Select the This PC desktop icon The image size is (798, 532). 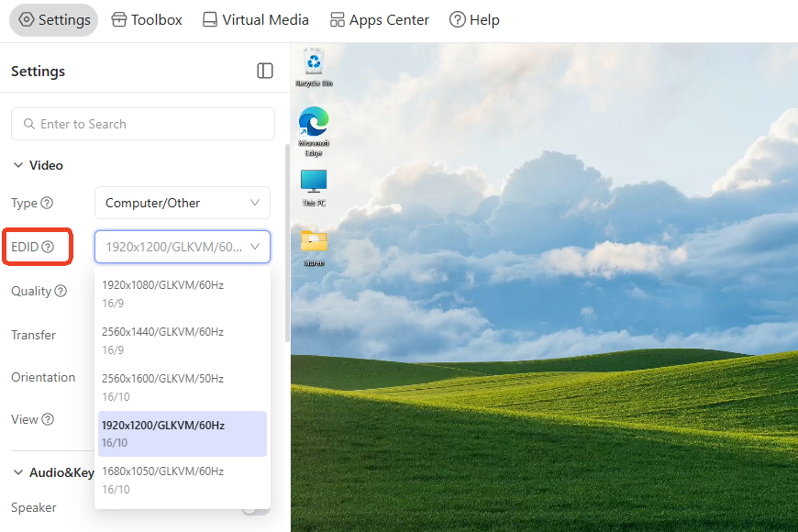[x=314, y=188]
